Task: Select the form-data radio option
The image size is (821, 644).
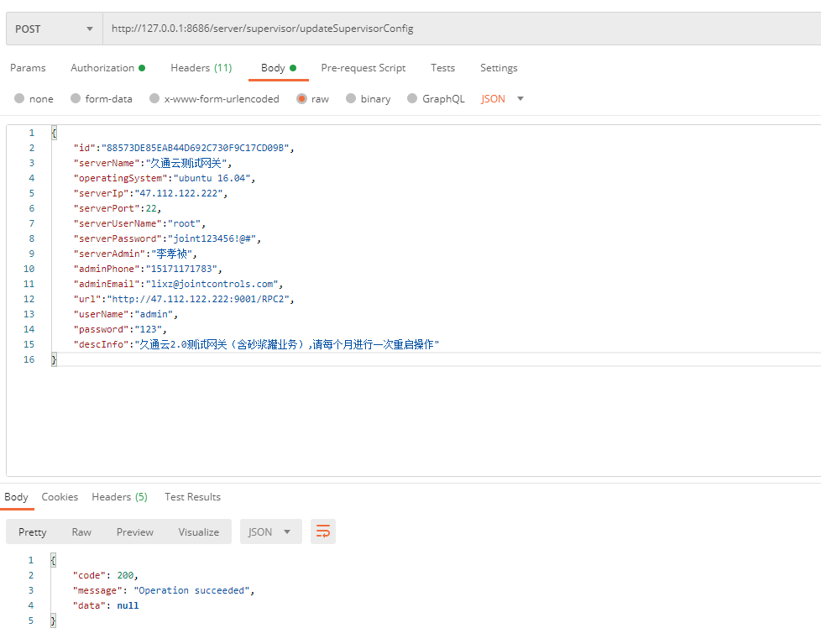Action: 76,99
